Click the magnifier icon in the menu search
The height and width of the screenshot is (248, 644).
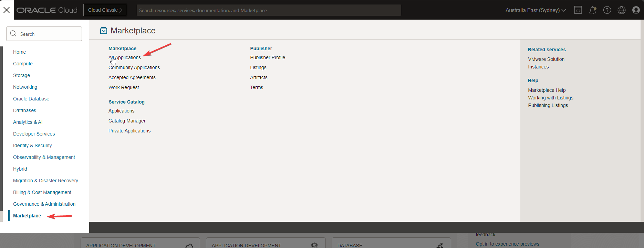13,34
